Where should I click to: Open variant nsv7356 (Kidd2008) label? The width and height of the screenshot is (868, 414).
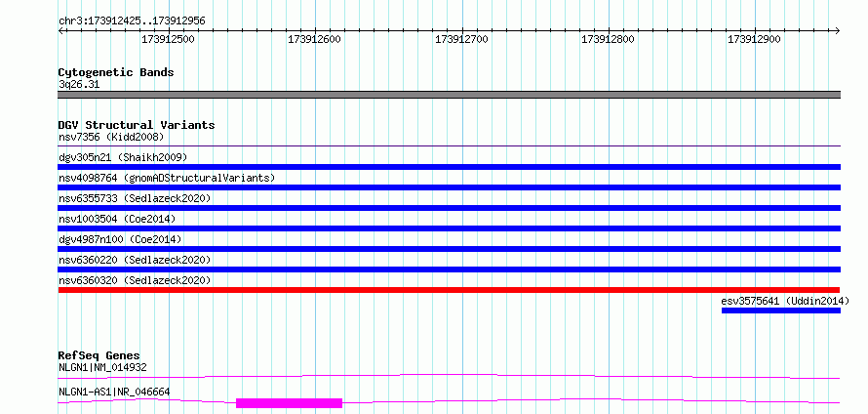(x=111, y=137)
